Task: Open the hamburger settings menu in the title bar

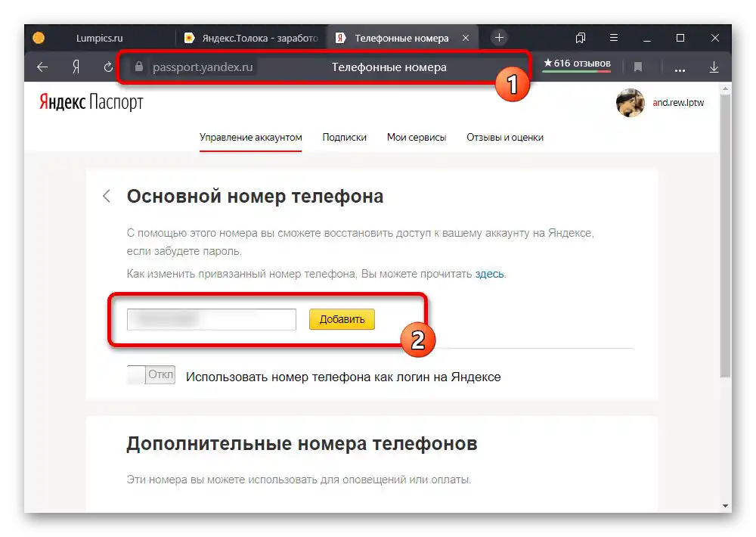Action: [614, 38]
